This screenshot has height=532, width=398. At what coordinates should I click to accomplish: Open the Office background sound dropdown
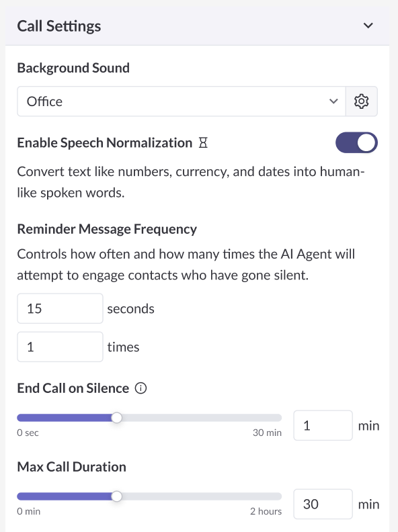tap(182, 101)
